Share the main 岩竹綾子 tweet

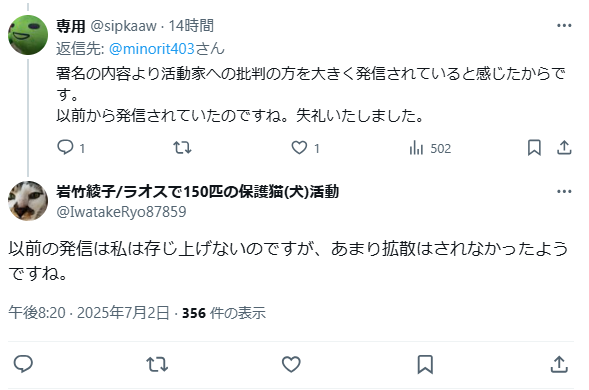pos(559,364)
